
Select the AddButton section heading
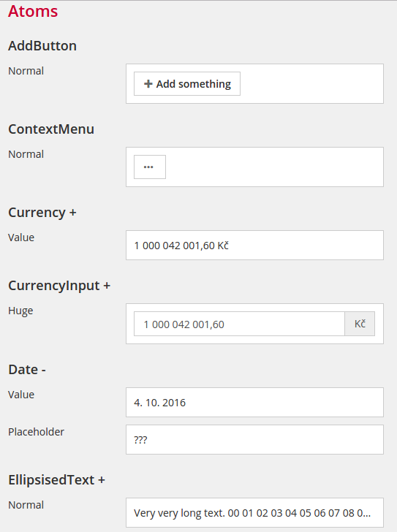(x=42, y=46)
